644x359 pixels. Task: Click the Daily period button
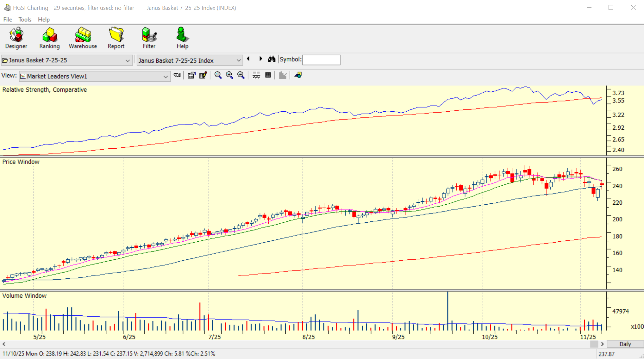point(625,344)
